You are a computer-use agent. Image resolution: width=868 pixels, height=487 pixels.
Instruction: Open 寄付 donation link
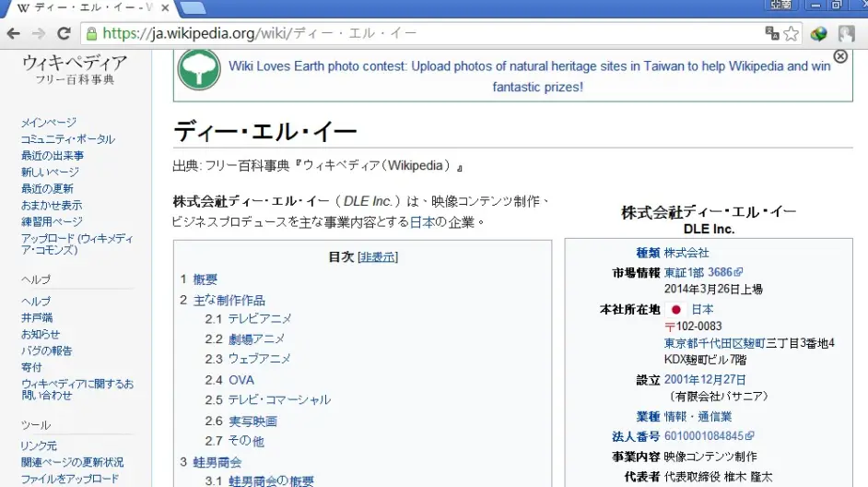(x=31, y=368)
